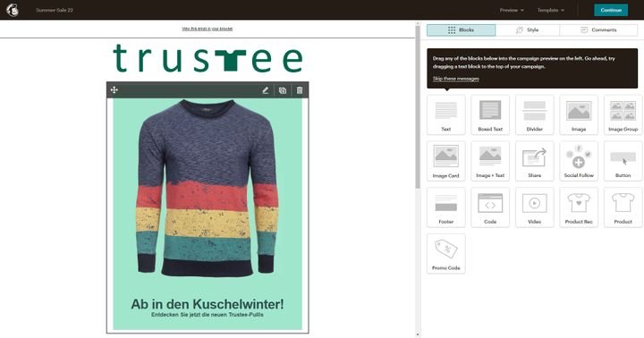Select the Image + Text block

[490, 161]
